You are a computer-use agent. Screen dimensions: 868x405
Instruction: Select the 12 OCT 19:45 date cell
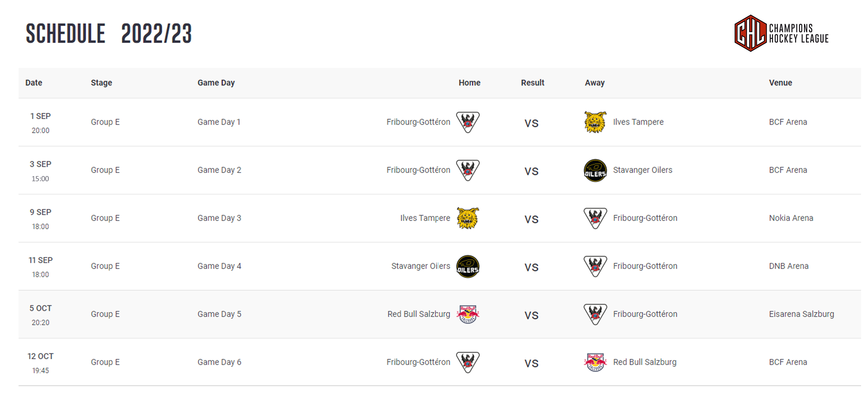click(x=40, y=363)
